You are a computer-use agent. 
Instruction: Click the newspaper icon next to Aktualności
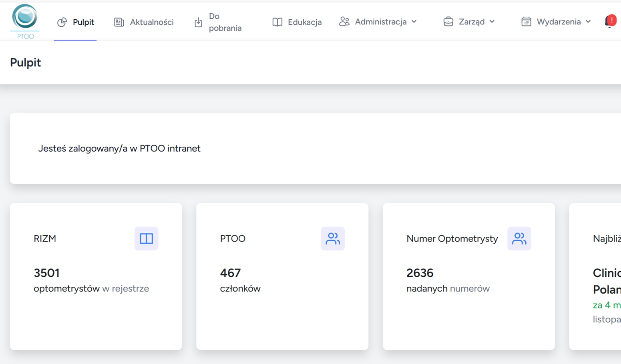119,22
